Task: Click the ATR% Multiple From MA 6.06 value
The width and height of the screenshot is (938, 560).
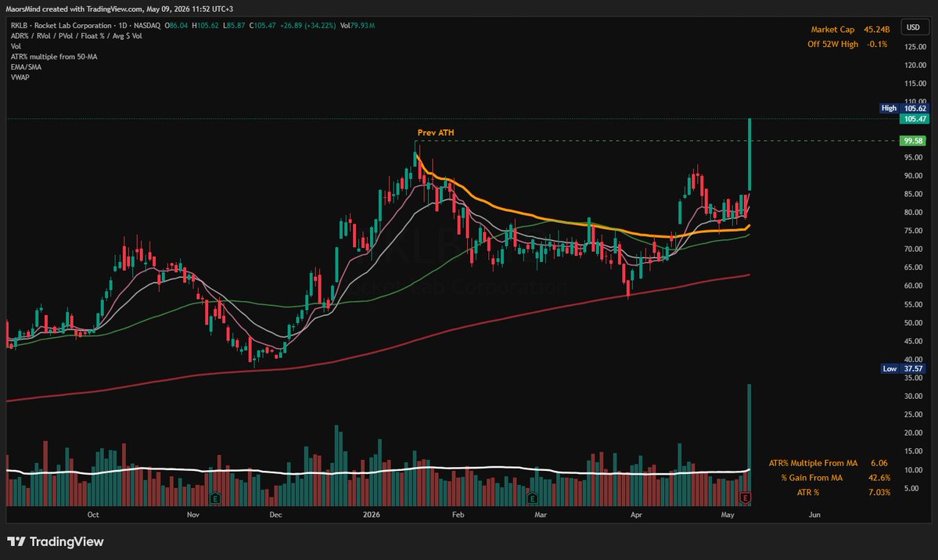Action: pyautogui.click(x=879, y=463)
